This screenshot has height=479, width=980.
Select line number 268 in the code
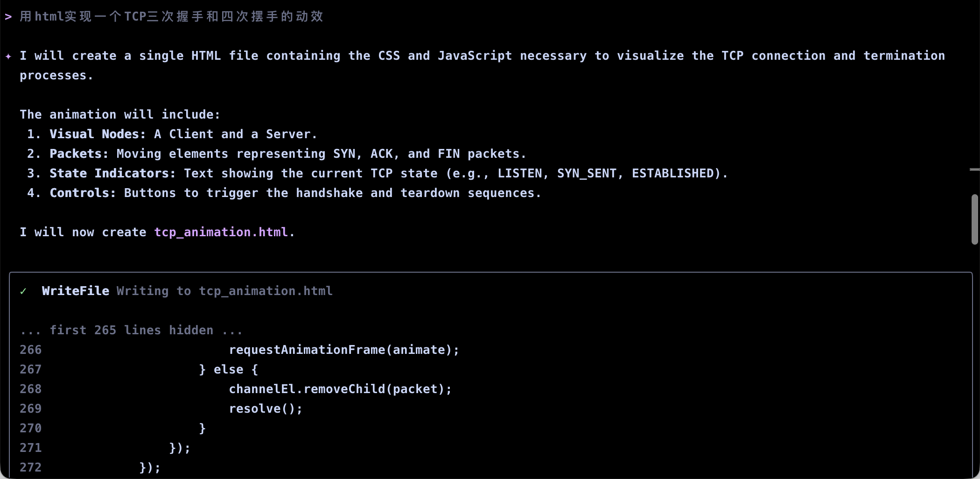point(31,389)
